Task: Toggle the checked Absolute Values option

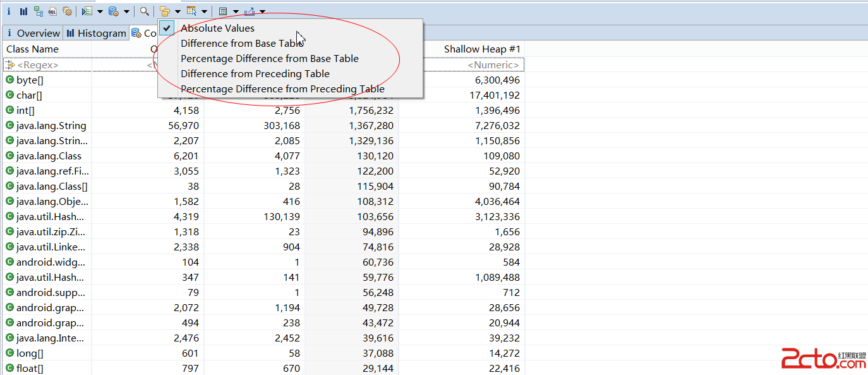Action: click(x=217, y=28)
